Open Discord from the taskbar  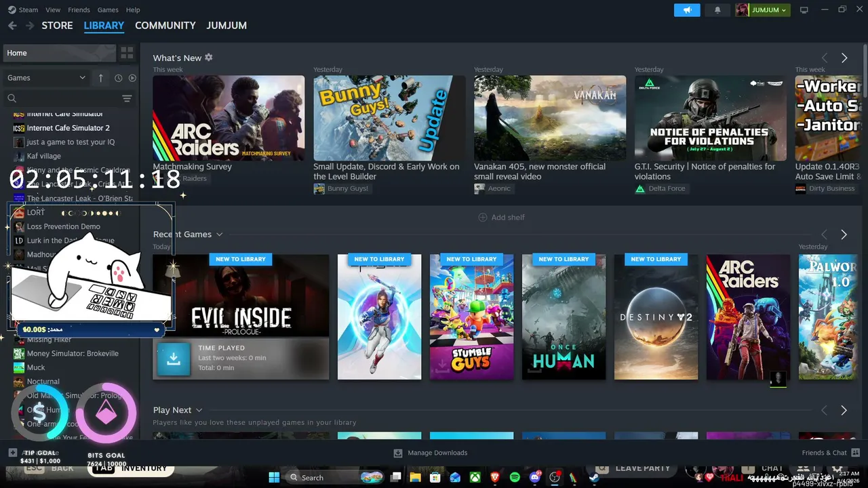534,478
